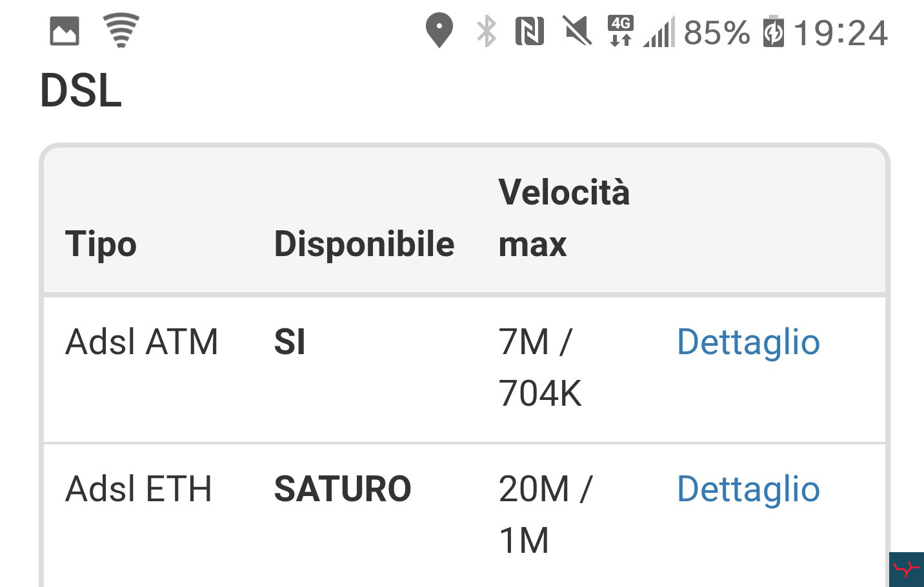Screen dimensions: 924x587
Task: Tap the 4G data indicator icon
Action: [621, 31]
